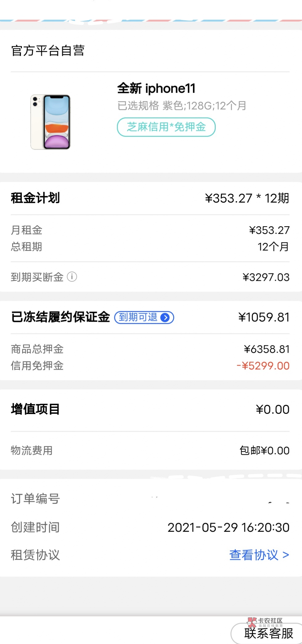Select the 增值项目 section heading

pos(35,409)
